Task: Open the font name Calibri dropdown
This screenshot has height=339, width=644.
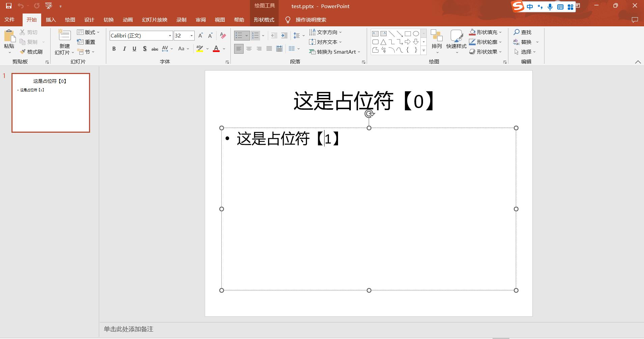Action: tap(170, 35)
